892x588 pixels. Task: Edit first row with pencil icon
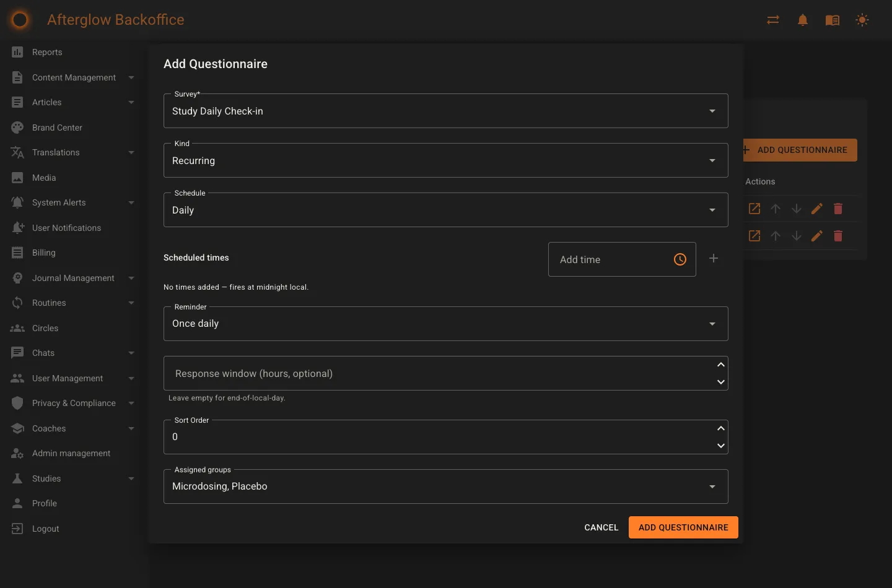click(817, 209)
